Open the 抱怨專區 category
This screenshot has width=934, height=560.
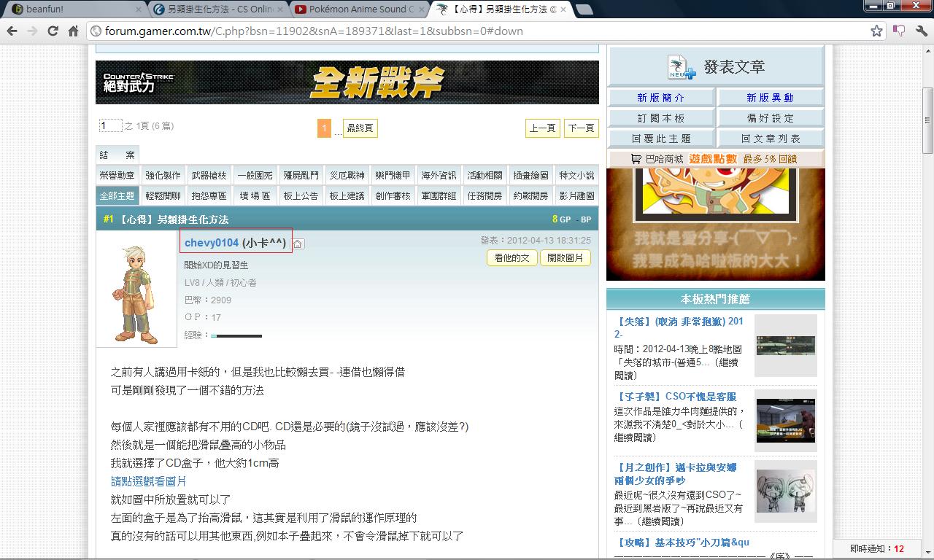(x=209, y=195)
